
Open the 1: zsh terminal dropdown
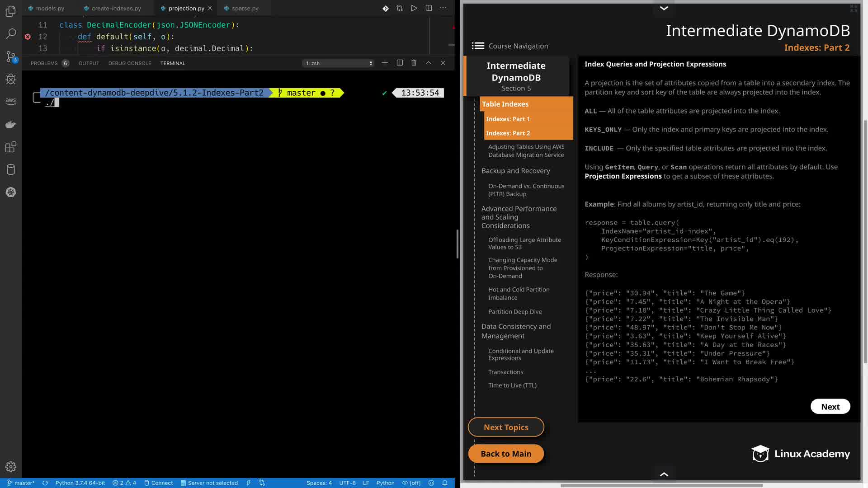[339, 63]
